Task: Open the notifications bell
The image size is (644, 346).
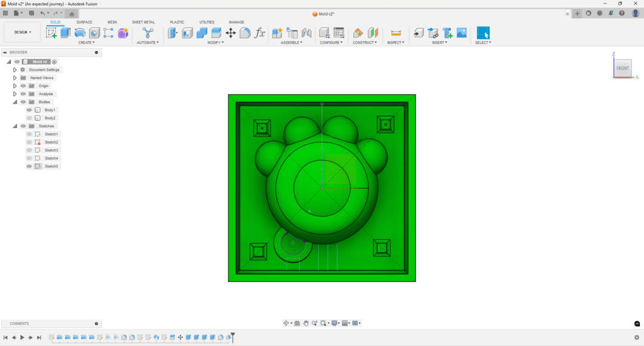Action: pos(611,13)
